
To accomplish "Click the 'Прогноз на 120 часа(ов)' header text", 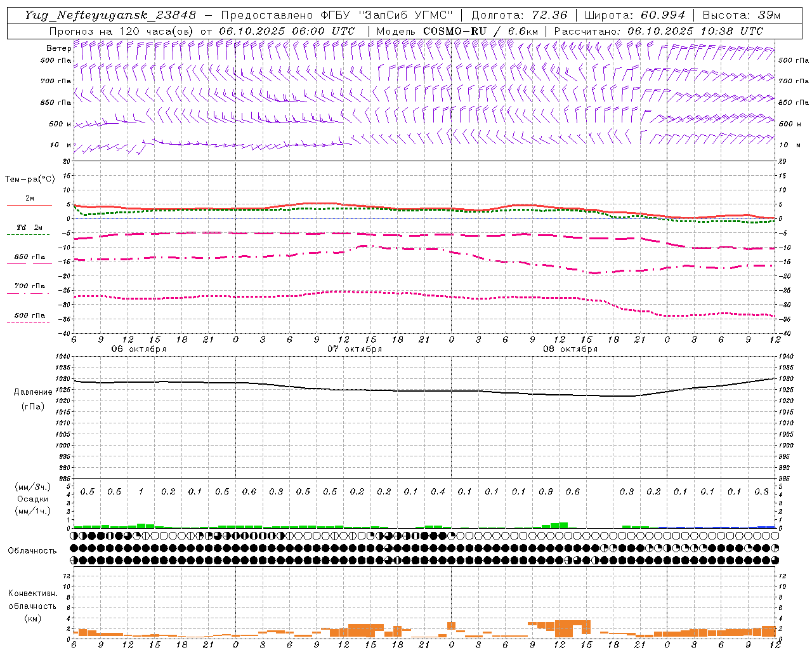I will point(122,31).
